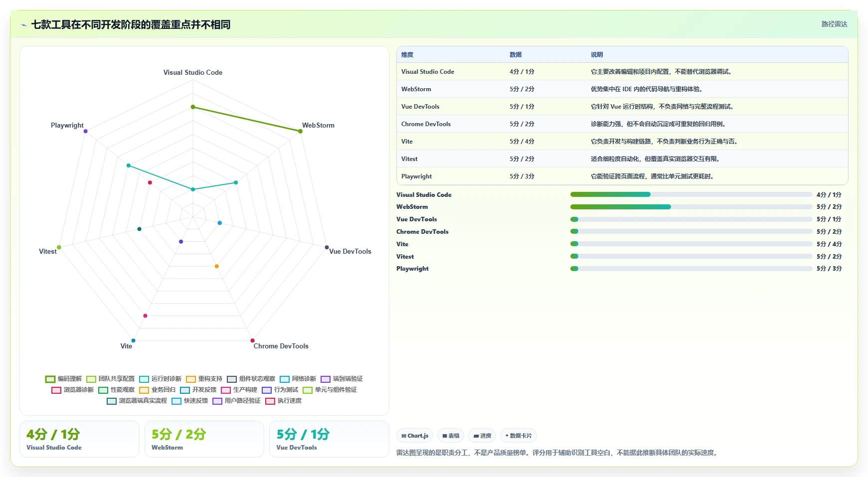The height and width of the screenshot is (477, 868).
Task: Click the Playwright radar axis label
Action: (67, 125)
